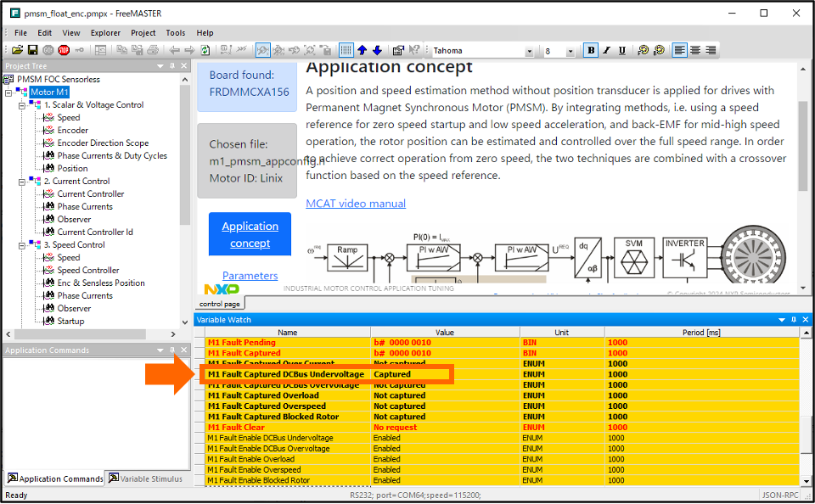Open the Variable Watch panel dropdown arrow

click(782, 320)
